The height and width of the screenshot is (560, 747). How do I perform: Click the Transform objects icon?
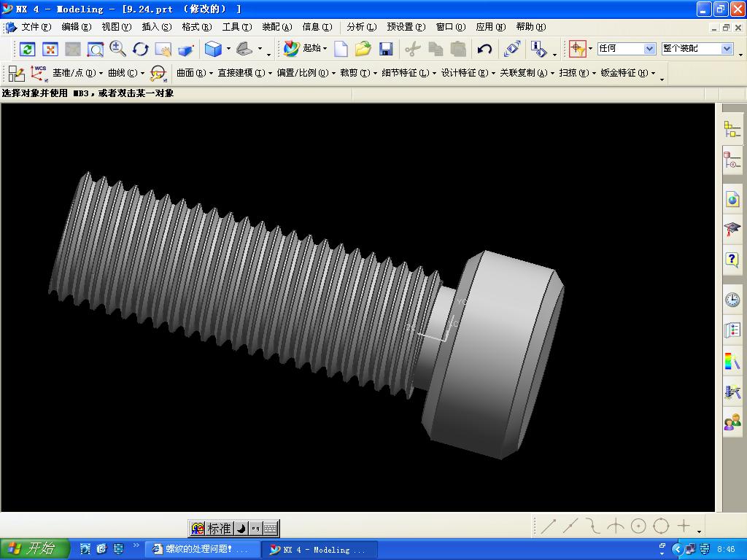click(x=512, y=49)
